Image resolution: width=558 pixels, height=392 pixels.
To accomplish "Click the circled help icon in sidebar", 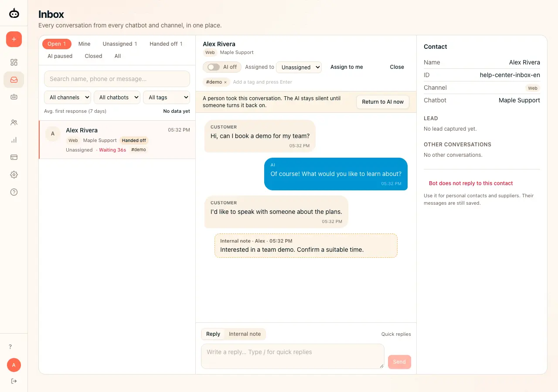I will coord(14,192).
